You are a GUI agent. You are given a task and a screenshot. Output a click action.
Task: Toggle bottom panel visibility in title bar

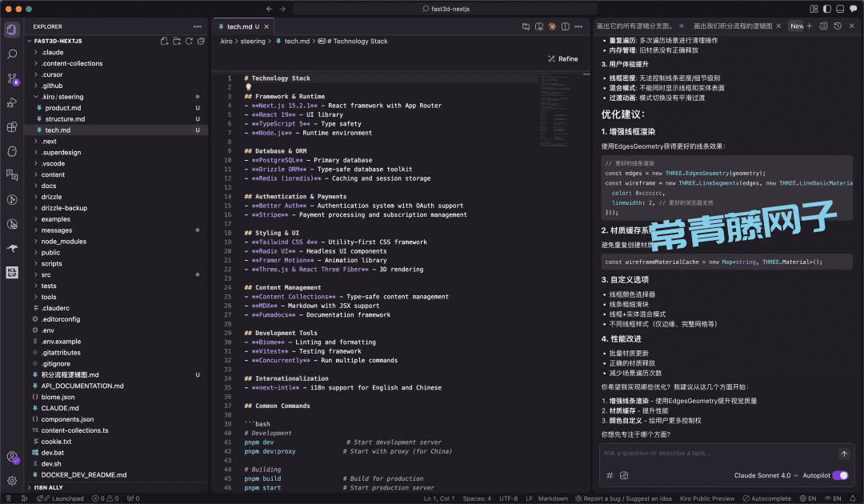840,9
